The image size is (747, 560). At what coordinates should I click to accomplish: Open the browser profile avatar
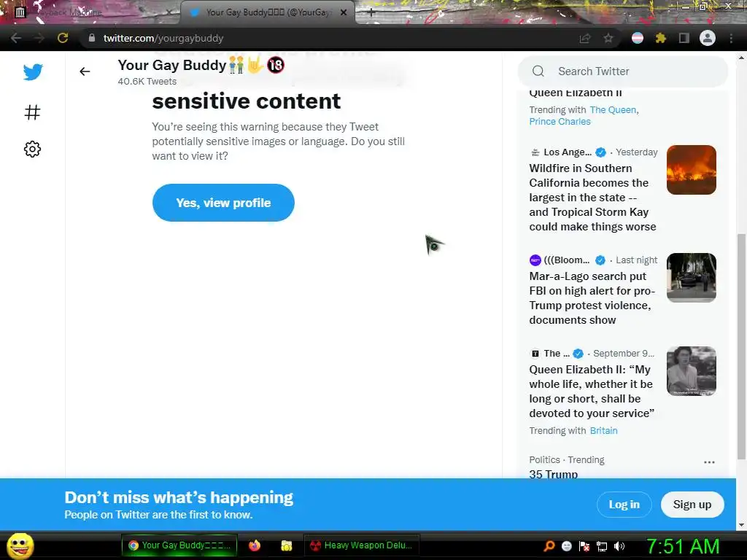click(708, 38)
